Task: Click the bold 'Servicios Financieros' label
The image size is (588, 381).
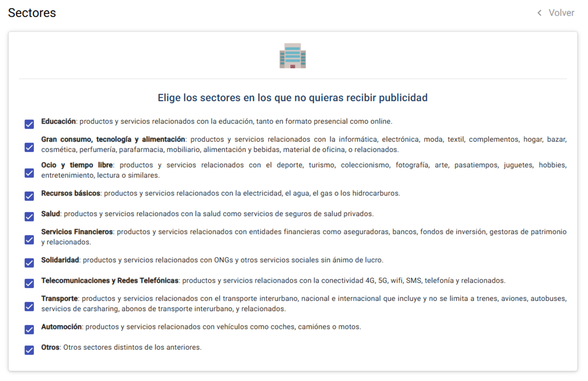Action: pyautogui.click(x=77, y=232)
